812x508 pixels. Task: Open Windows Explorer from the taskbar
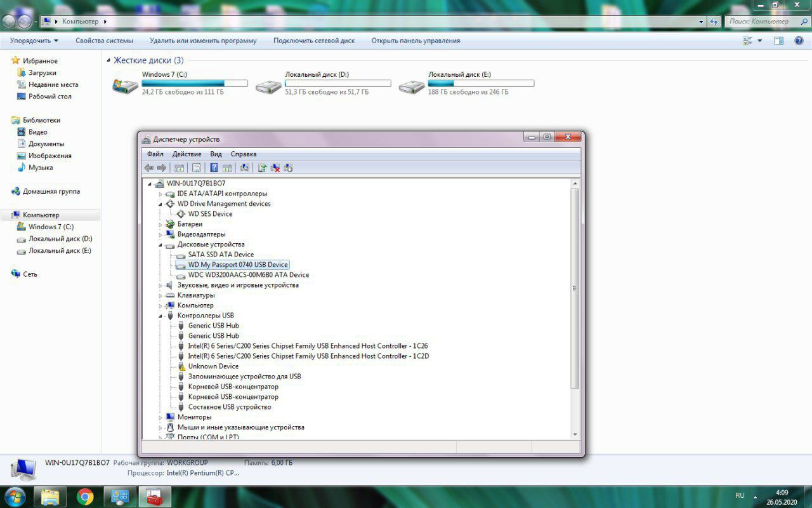click(x=50, y=496)
